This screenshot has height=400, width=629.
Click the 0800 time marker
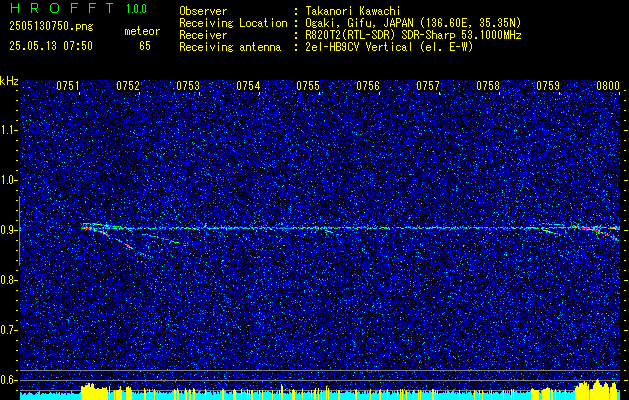pyautogui.click(x=608, y=86)
